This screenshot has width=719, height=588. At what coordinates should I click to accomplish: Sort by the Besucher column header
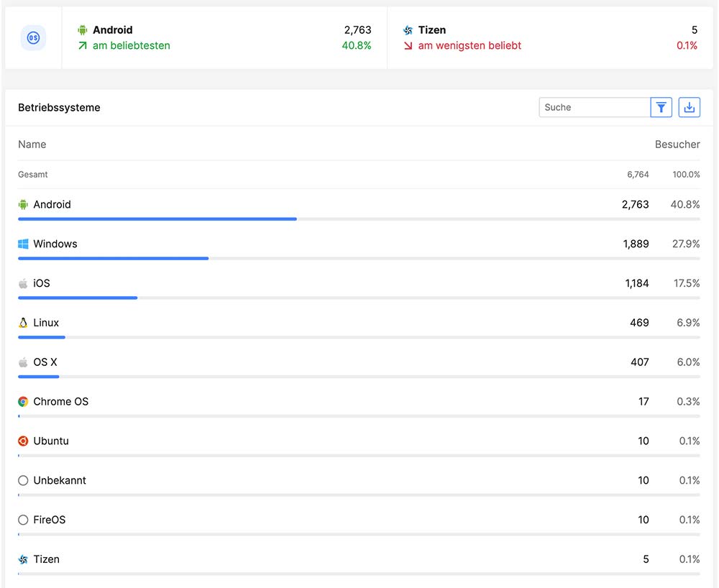coord(677,144)
